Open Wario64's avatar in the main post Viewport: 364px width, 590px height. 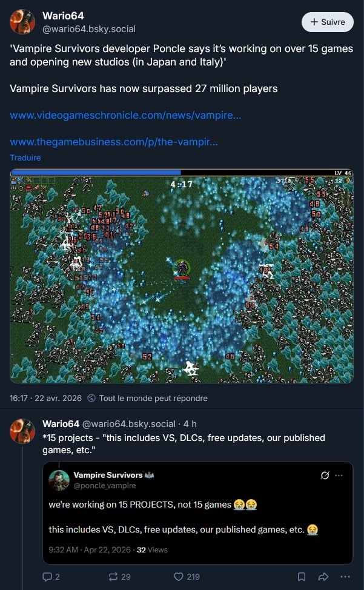click(x=22, y=22)
